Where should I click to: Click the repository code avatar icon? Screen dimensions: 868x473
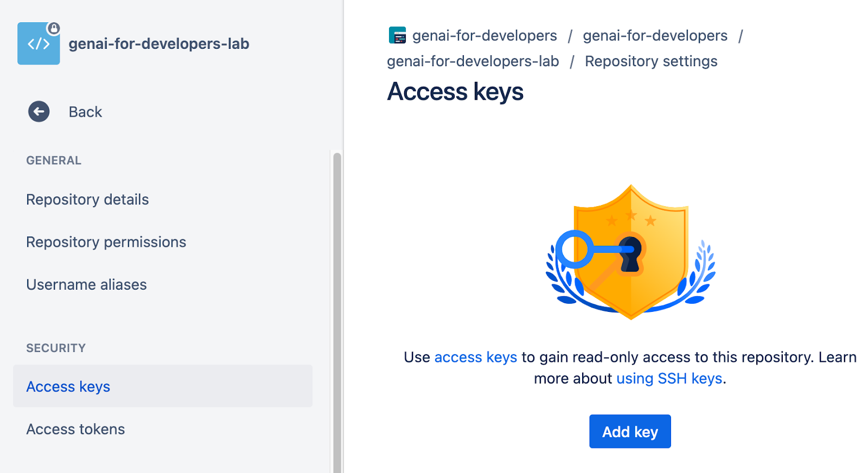pos(38,44)
